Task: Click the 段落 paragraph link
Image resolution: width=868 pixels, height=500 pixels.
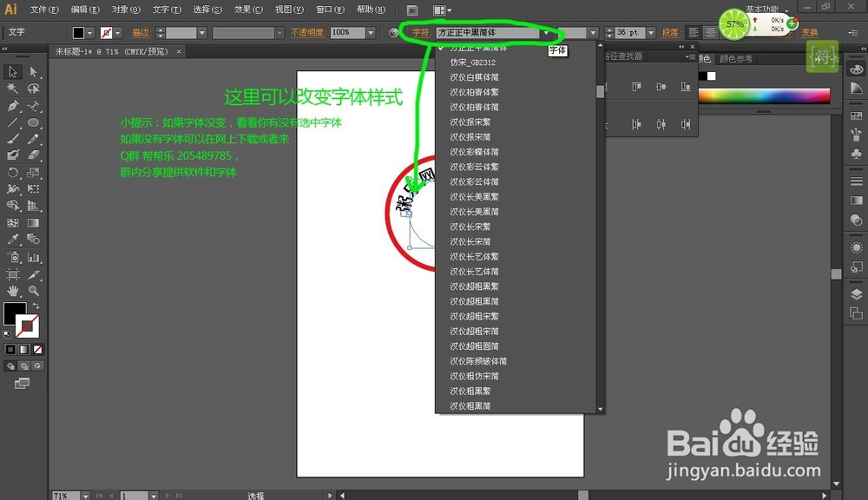Action: click(x=670, y=33)
